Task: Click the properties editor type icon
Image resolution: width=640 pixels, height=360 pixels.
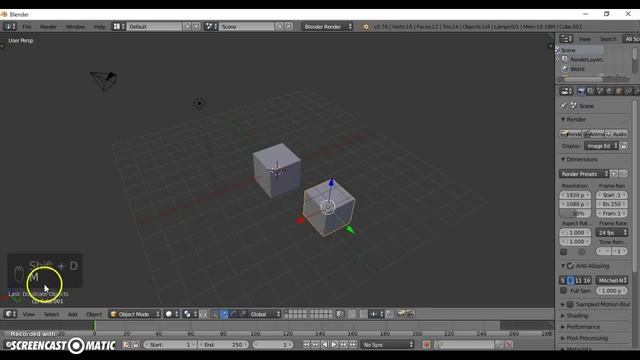Action: tap(566, 91)
